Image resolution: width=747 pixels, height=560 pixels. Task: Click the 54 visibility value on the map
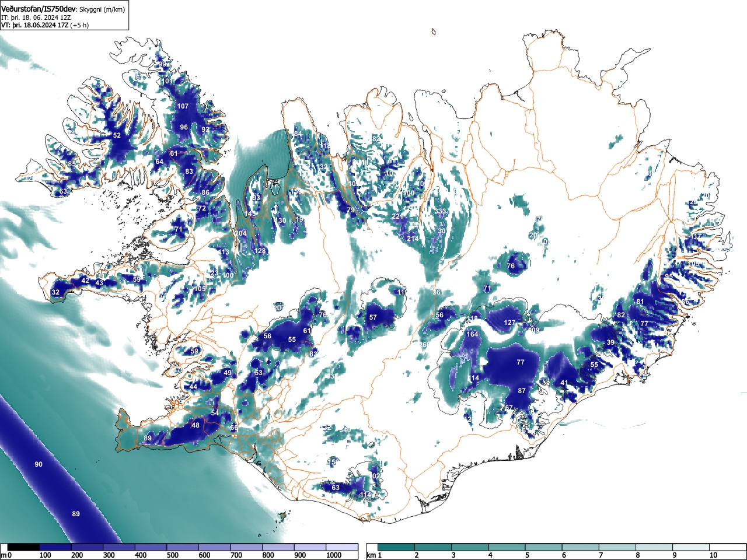point(215,413)
